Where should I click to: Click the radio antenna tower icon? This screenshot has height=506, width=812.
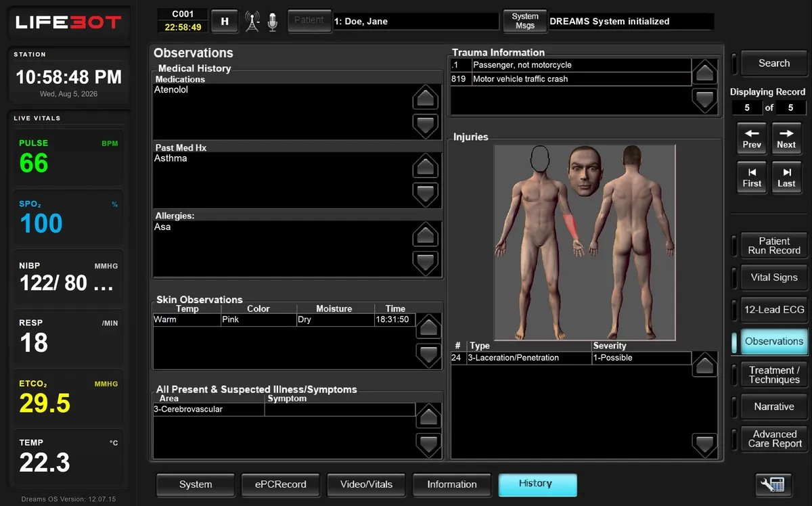point(252,22)
